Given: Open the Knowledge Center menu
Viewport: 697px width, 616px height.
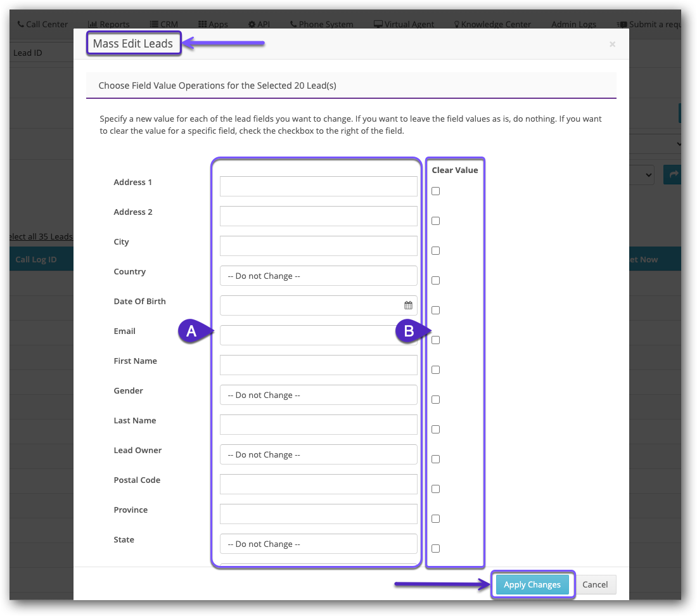Looking at the screenshot, I should 492,24.
